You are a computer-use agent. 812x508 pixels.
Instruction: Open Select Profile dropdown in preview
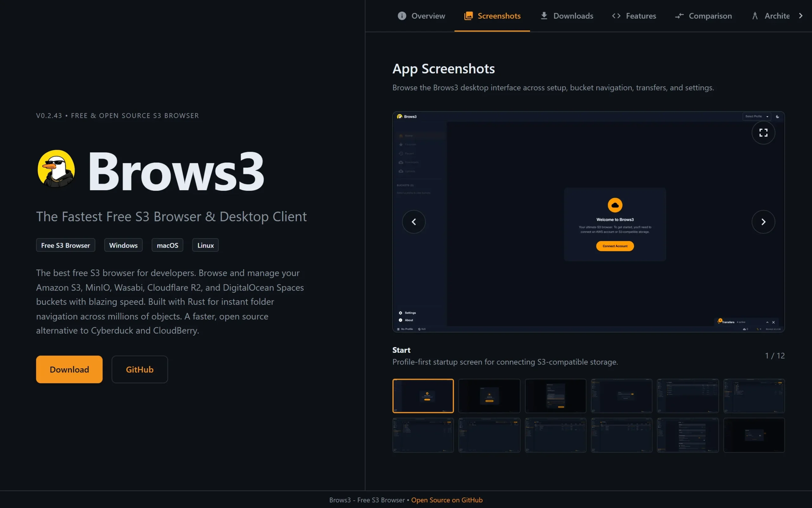coord(756,116)
